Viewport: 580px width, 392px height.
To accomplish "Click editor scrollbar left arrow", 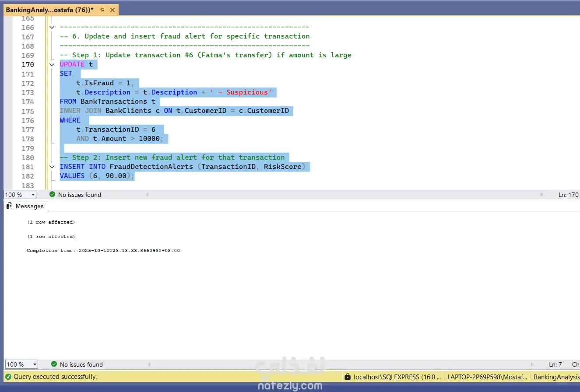I will [147, 195].
